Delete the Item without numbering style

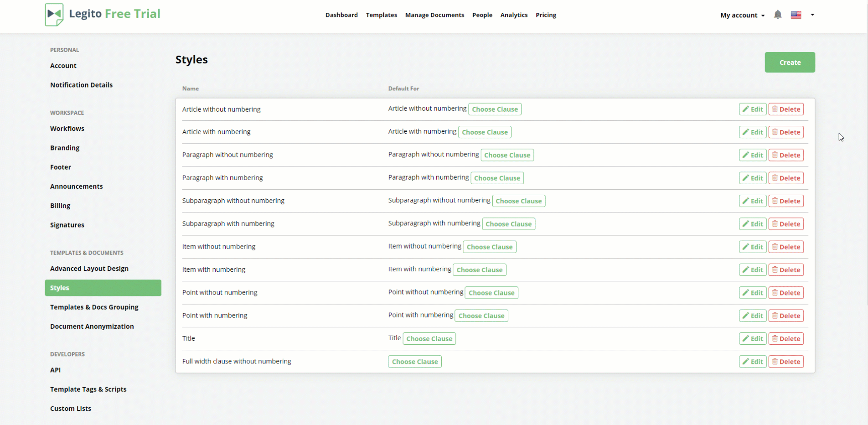(786, 247)
